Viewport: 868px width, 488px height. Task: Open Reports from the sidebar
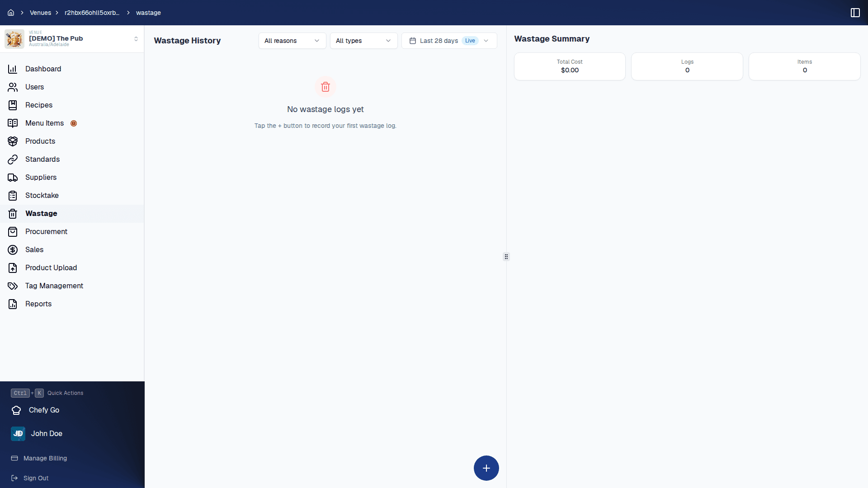coord(72,304)
